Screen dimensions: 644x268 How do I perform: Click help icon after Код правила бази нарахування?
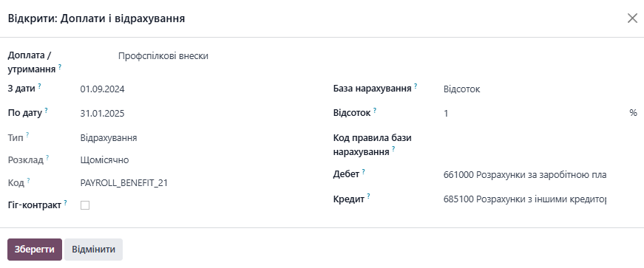[x=393, y=149]
